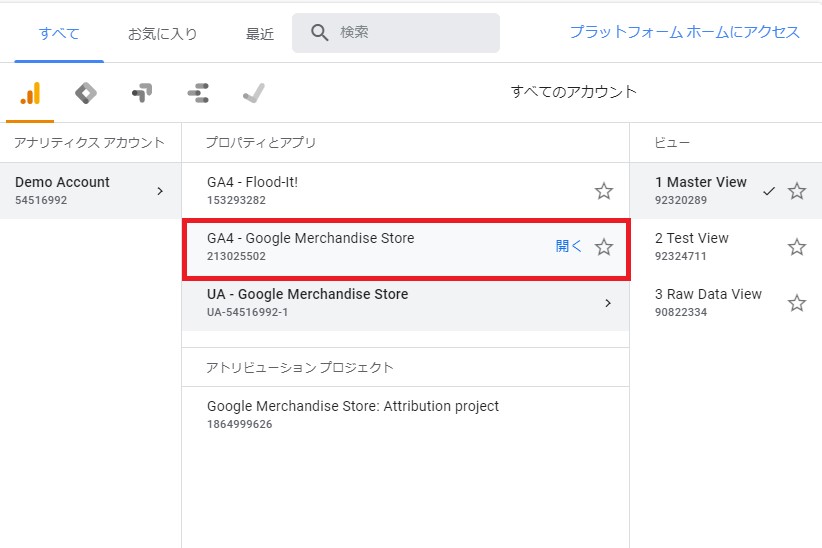Select the Surveys checkmark product icon
Image resolution: width=822 pixels, height=548 pixels.
(254, 93)
